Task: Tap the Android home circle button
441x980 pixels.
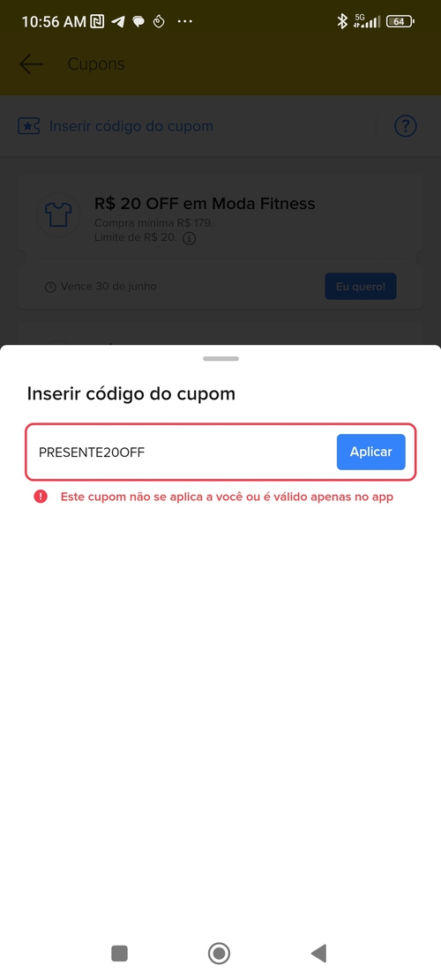Action: click(x=220, y=954)
